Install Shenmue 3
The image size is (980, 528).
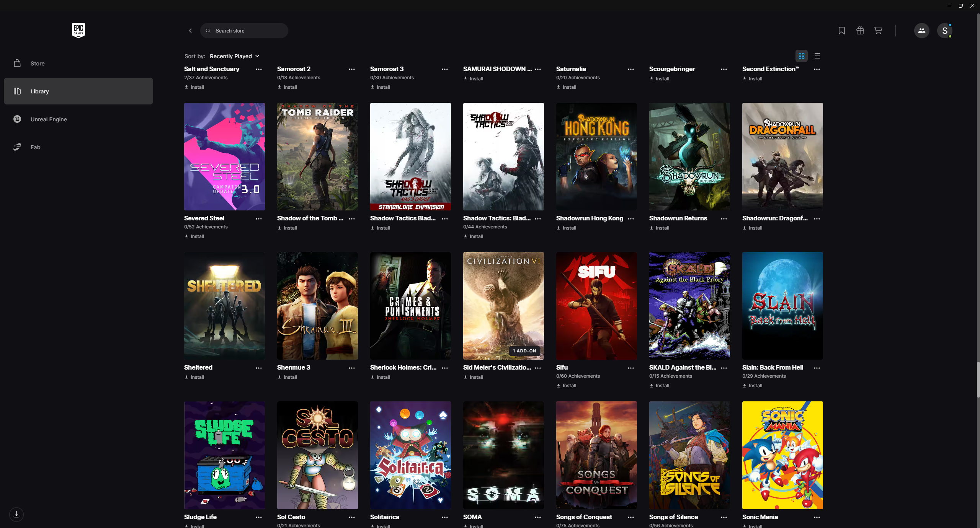click(x=287, y=377)
